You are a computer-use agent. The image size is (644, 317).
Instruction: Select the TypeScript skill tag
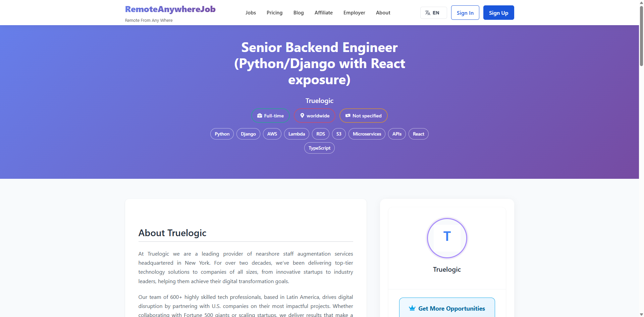(x=319, y=148)
